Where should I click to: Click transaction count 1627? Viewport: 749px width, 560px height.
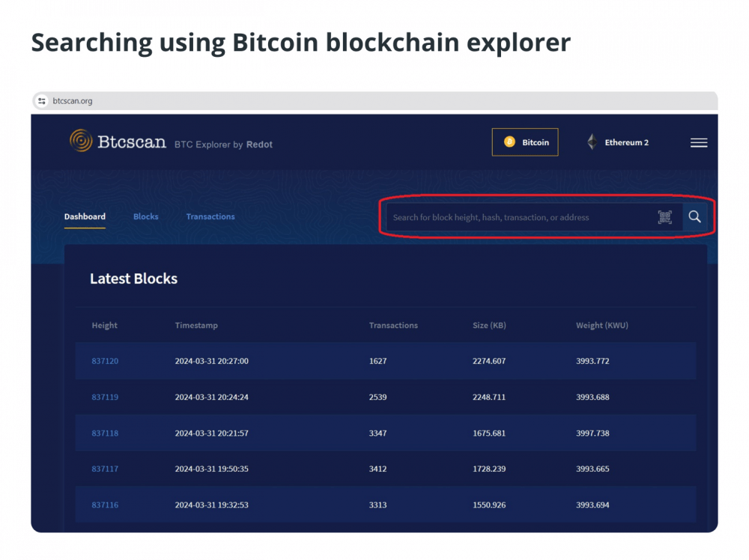tap(377, 361)
